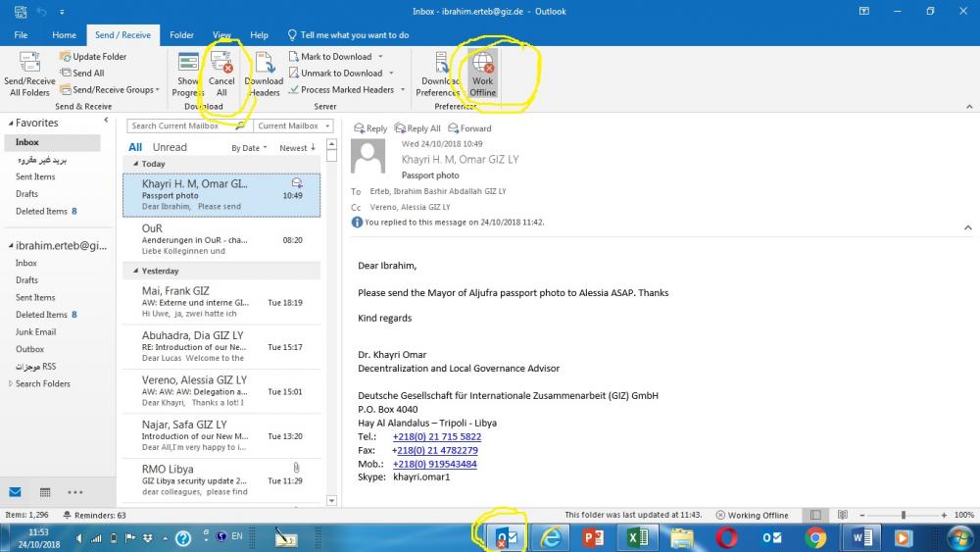Image resolution: width=980 pixels, height=552 pixels.
Task: Collapse the message header chevron
Action: click(x=968, y=227)
